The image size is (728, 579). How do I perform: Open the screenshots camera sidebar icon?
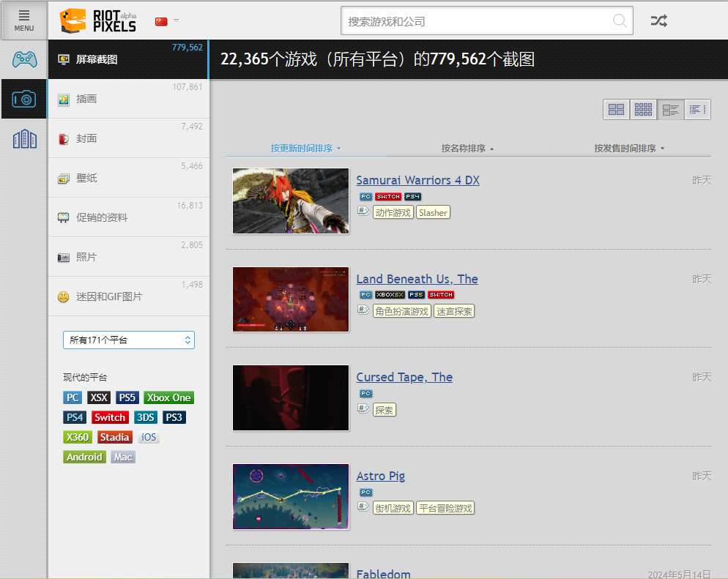click(x=24, y=99)
